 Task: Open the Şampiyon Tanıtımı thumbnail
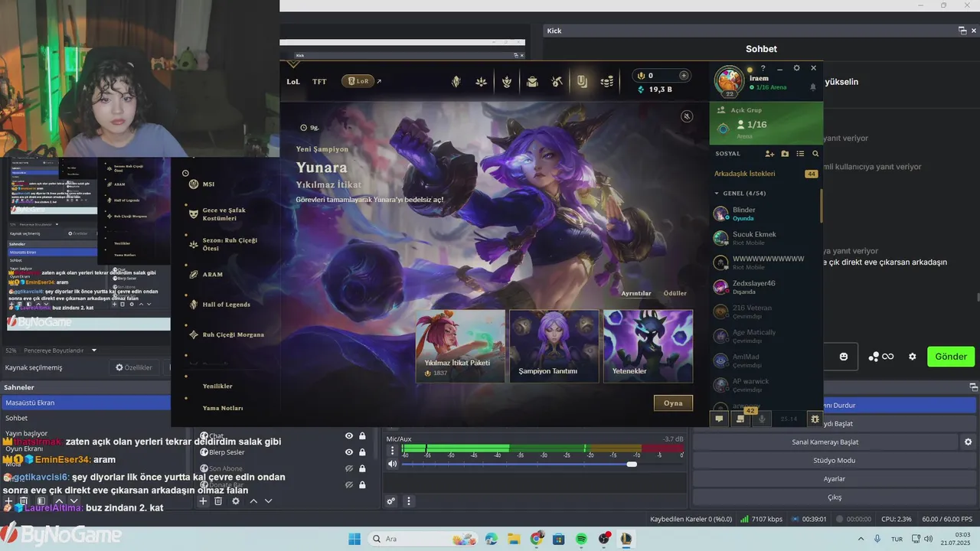554,346
